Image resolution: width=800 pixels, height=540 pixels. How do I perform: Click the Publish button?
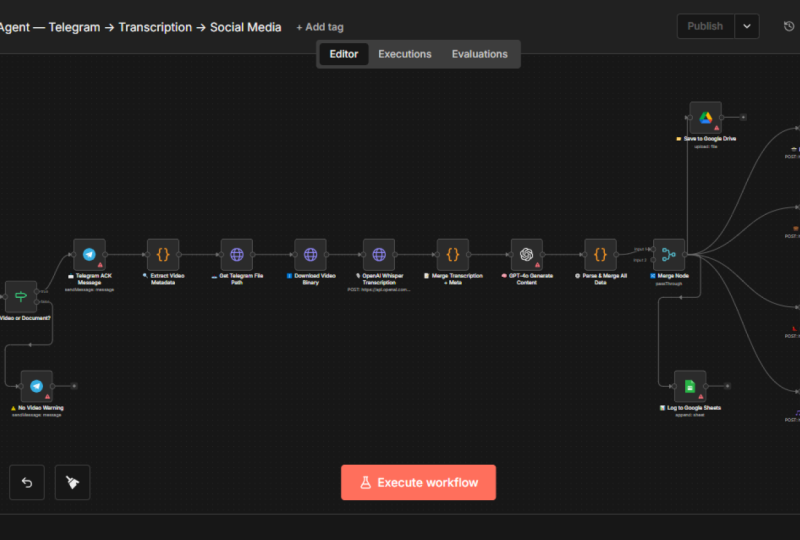(706, 26)
